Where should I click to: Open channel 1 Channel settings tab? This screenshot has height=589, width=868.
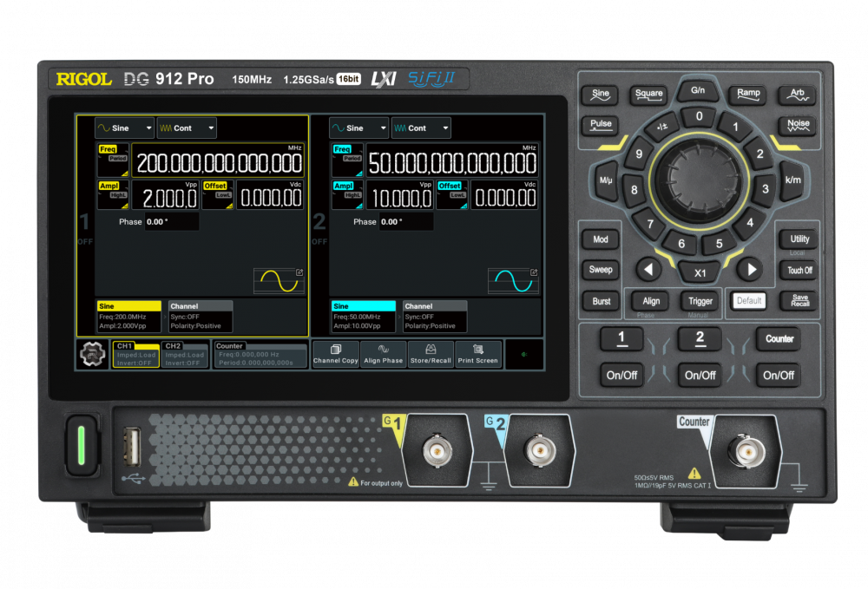[201, 317]
